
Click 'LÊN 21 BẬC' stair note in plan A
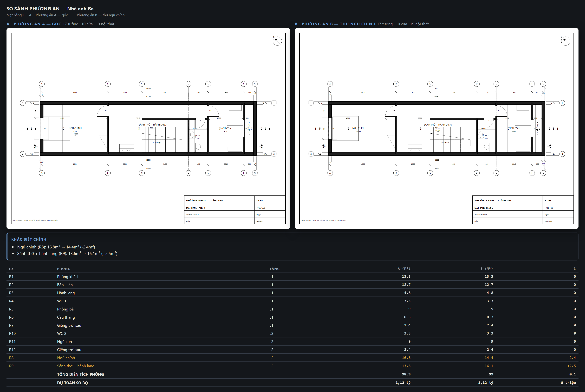157,143
